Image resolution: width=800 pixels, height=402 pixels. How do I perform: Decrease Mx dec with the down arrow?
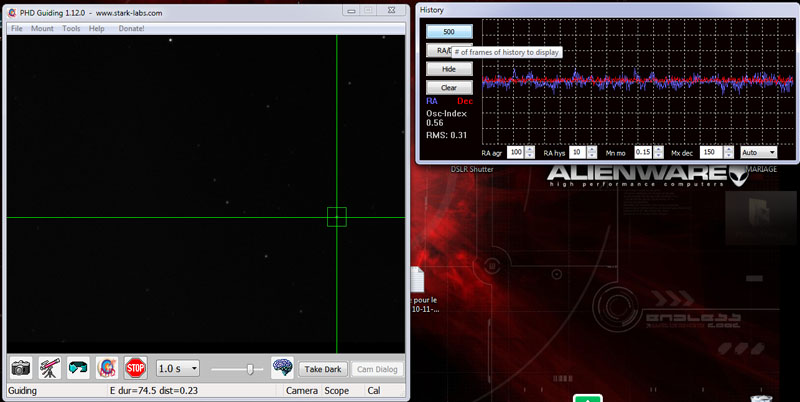pos(729,155)
